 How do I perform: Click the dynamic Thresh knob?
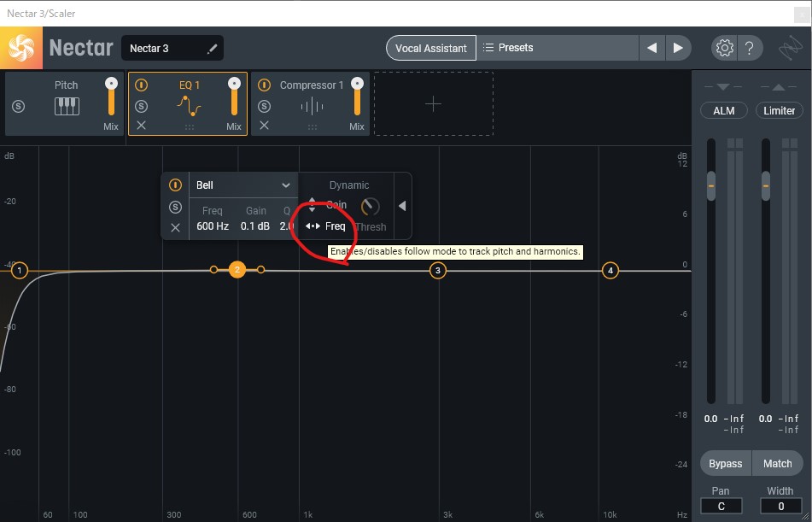[371, 206]
